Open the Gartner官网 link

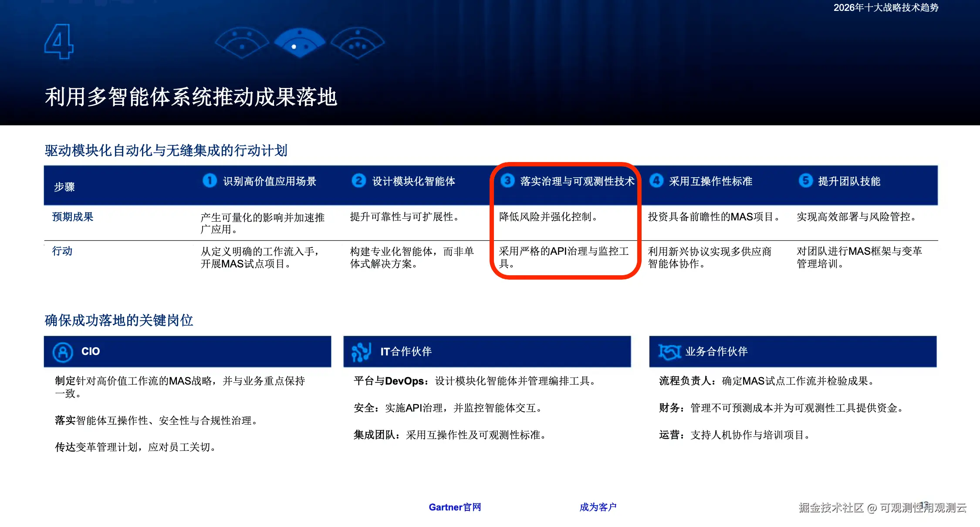tap(455, 507)
